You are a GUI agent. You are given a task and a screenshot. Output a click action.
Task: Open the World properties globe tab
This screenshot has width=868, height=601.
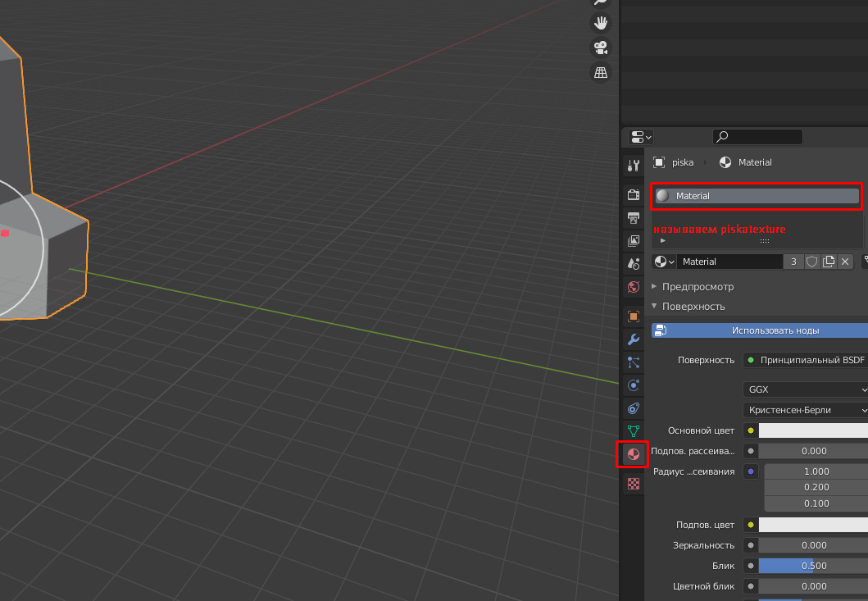[633, 287]
